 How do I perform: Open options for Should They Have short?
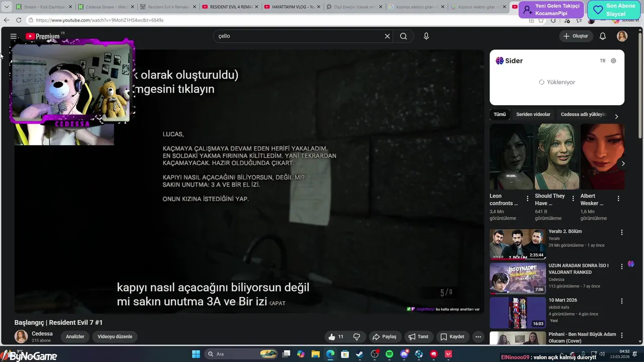(573, 199)
